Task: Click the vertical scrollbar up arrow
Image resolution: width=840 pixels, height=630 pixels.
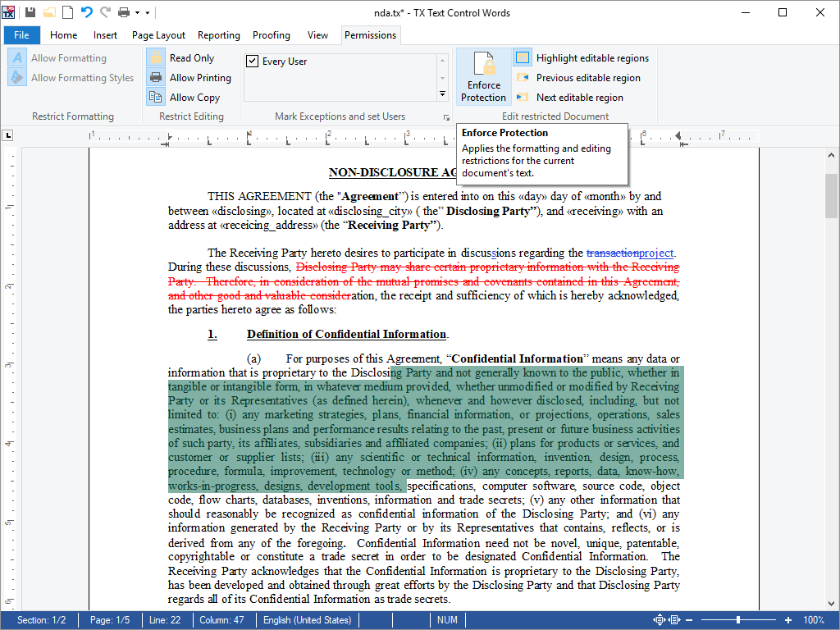Action: click(x=831, y=155)
